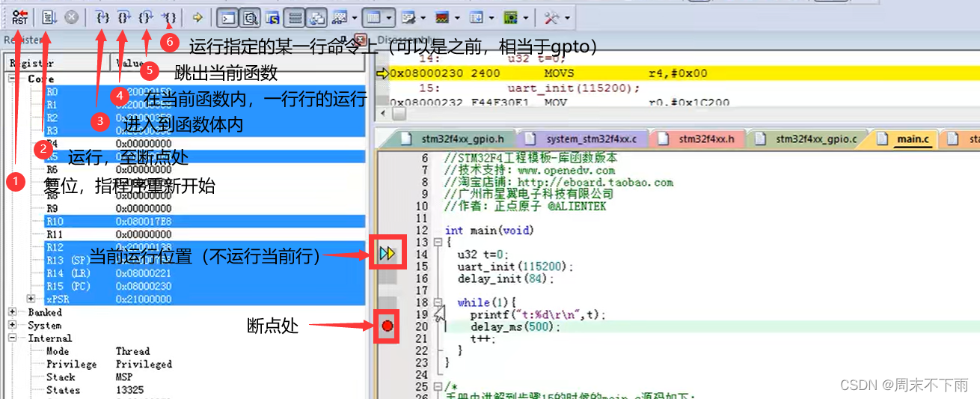Click the delay_ms(500); code line

tap(515, 327)
